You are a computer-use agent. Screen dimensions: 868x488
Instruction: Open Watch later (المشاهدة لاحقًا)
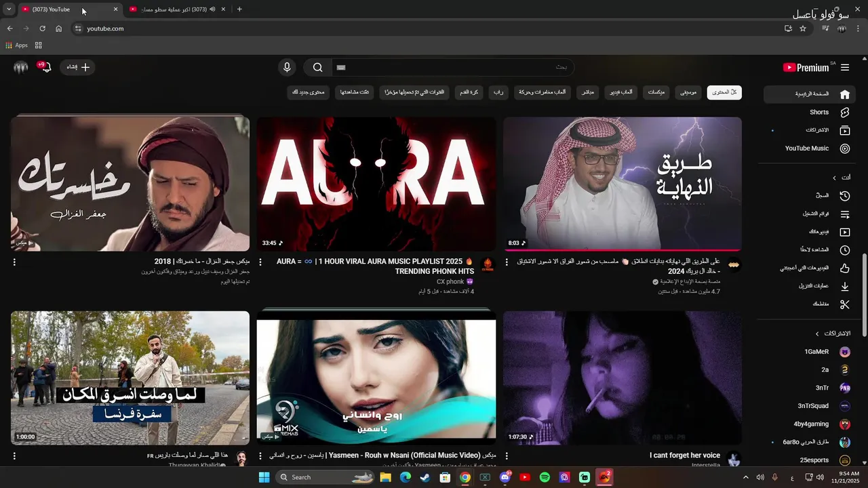(810, 249)
